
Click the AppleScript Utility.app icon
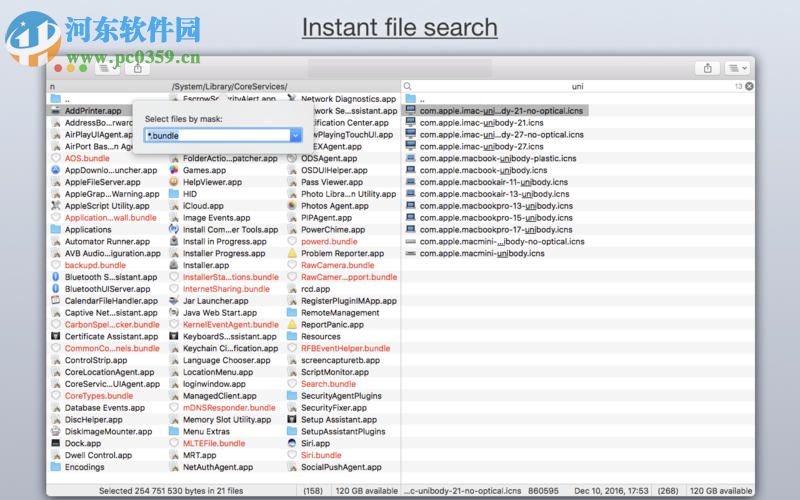[x=56, y=206]
